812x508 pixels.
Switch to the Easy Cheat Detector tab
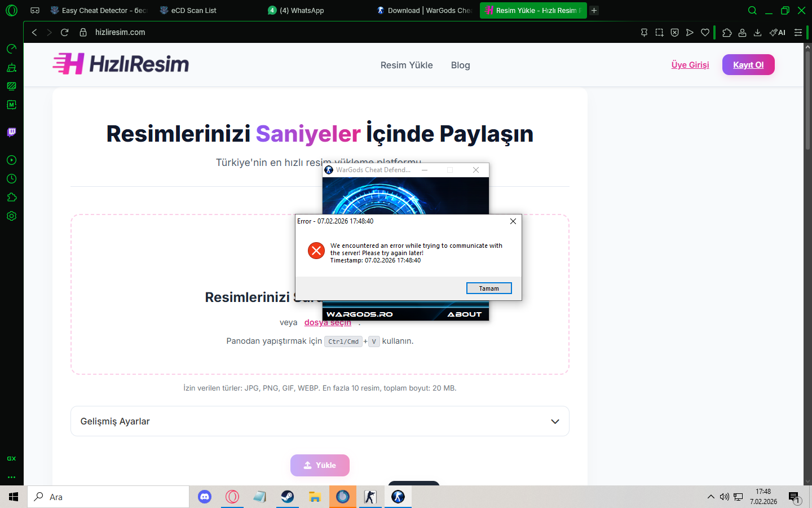pos(99,10)
